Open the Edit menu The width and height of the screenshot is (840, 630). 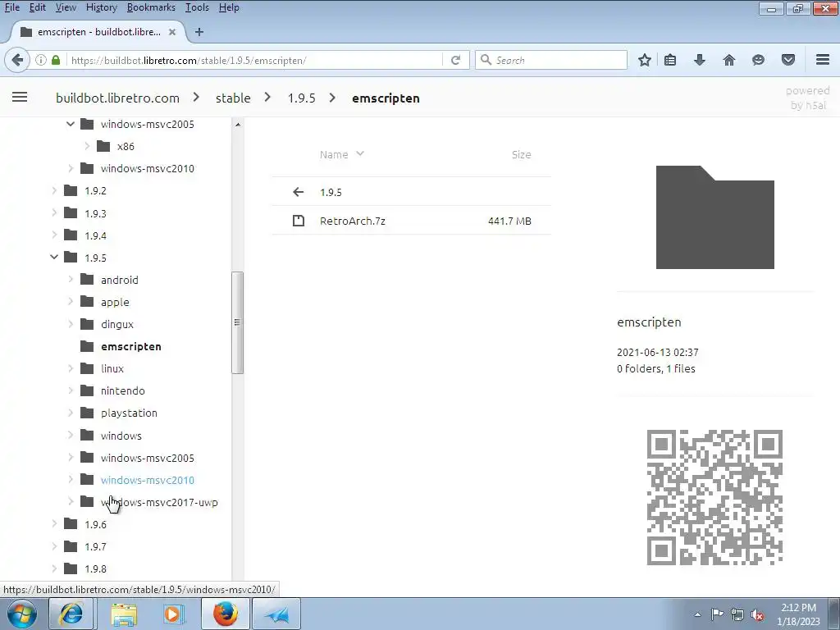[37, 7]
